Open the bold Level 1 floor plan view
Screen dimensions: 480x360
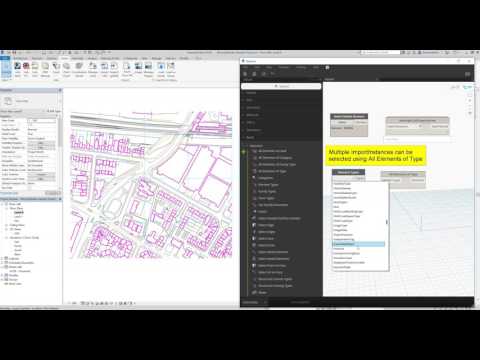19,212
